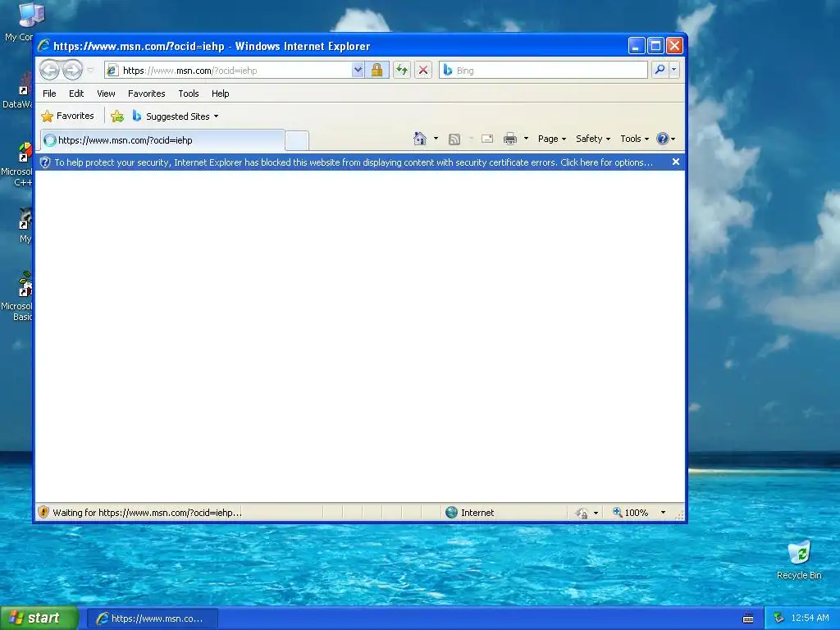Click the Read Mail envelope icon
Viewport: 840px width, 630px height.
487,139
